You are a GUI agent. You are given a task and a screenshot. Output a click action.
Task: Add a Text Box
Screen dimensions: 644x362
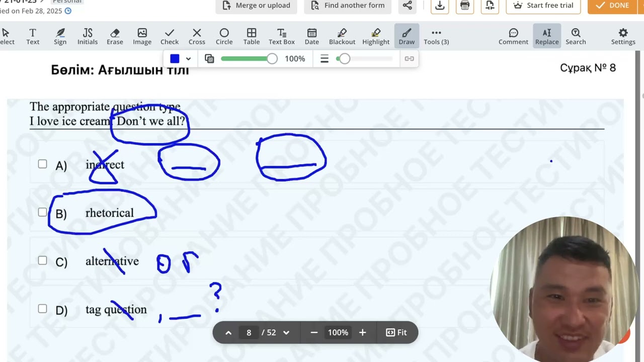282,37
